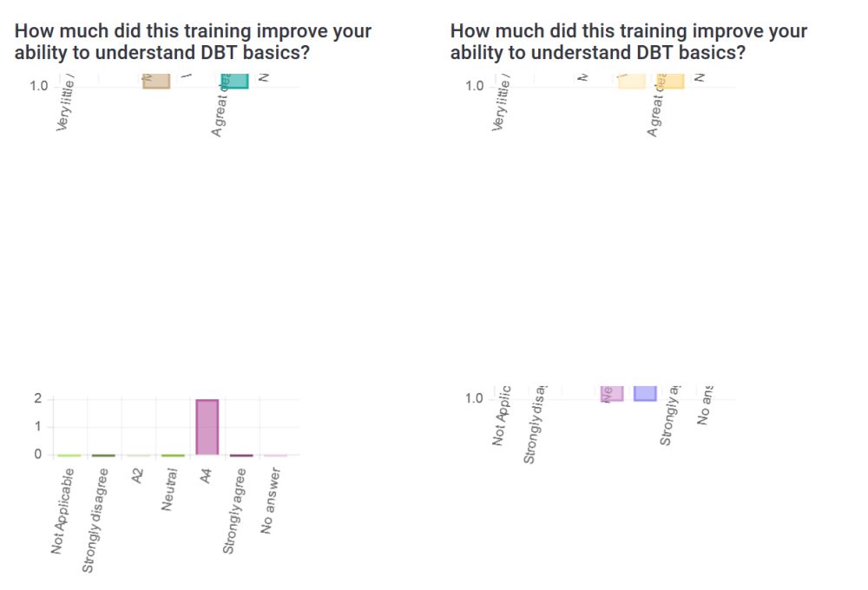Click the y-axis value 2 in bottom-left chart
Image resolution: width=868 pixels, height=590 pixels.
click(37, 399)
